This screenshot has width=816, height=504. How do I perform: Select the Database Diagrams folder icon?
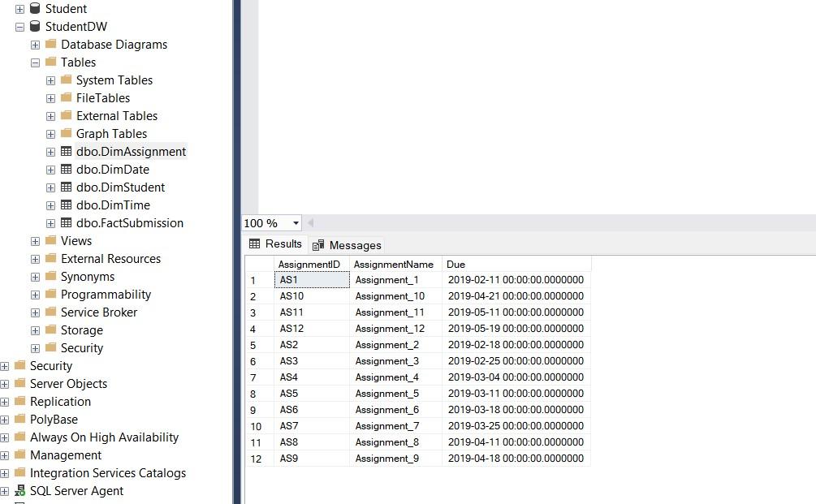click(50, 45)
